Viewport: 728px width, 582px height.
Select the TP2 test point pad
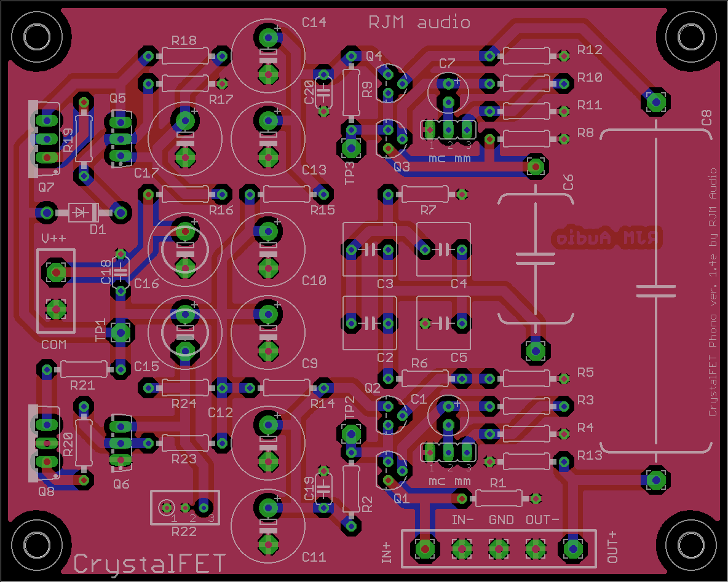click(x=352, y=434)
